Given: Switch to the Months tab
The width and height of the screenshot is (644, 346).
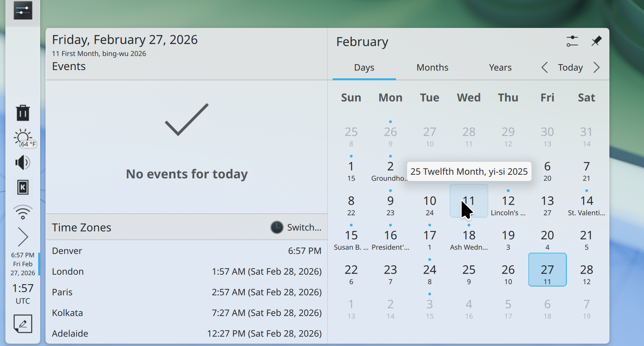Looking at the screenshot, I should pos(432,68).
